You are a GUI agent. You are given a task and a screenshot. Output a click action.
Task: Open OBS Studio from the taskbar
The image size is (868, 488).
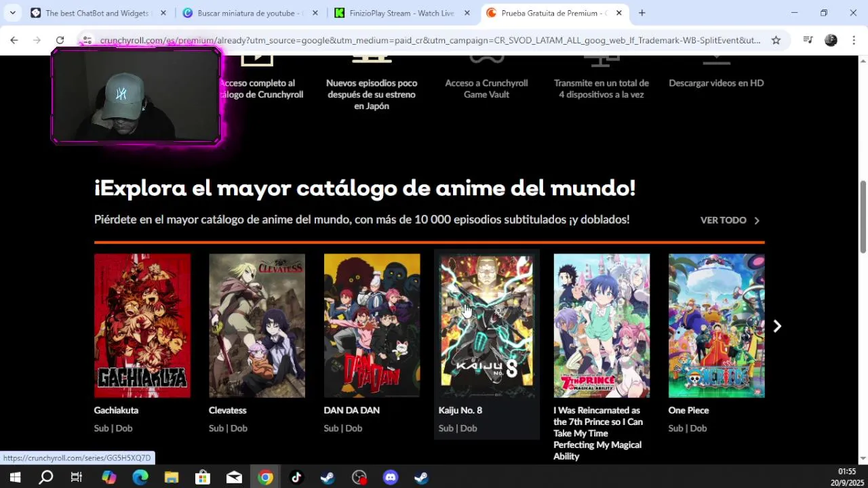359,478
